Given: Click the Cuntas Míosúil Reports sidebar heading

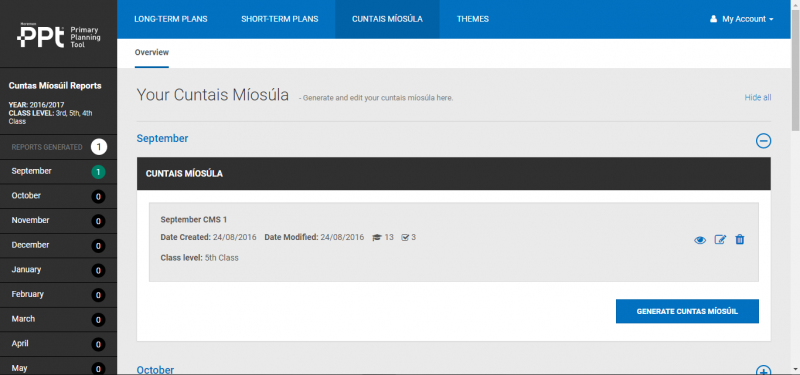Looking at the screenshot, I should tap(55, 86).
